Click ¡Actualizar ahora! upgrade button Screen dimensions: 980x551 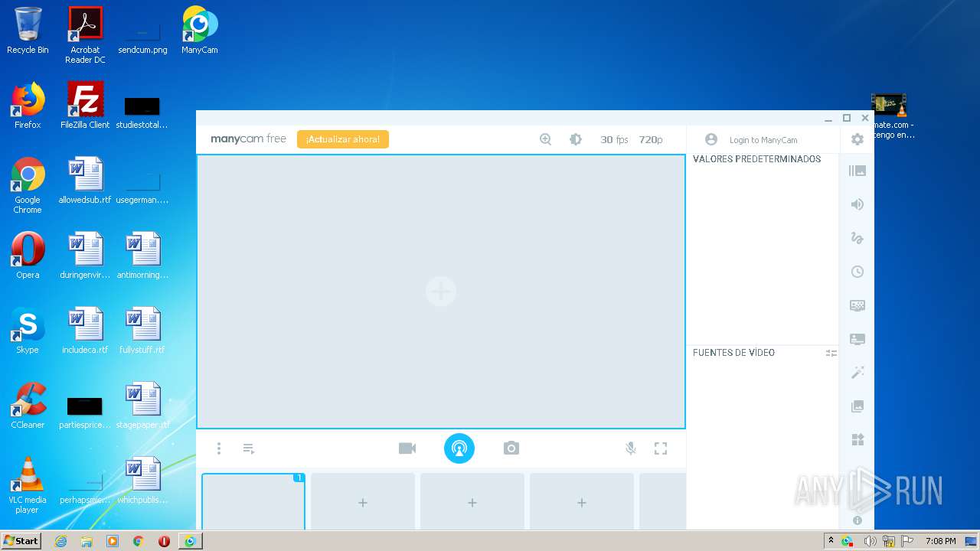[x=343, y=139]
